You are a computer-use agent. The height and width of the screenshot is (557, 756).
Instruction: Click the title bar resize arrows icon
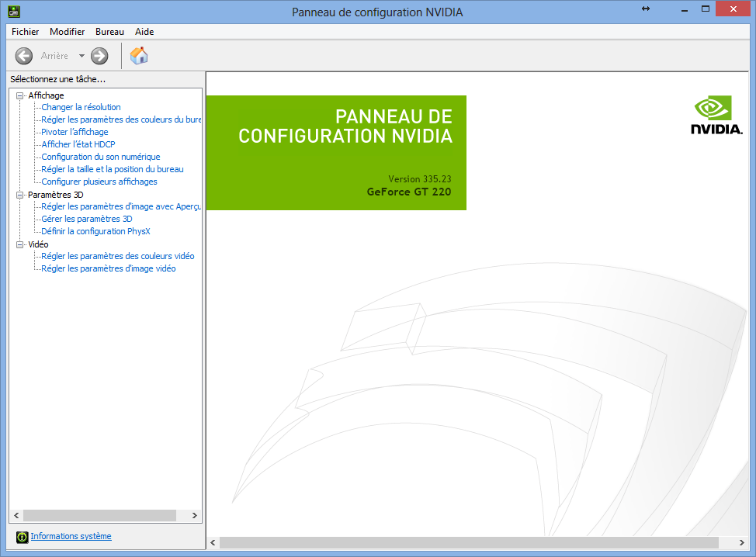point(646,9)
